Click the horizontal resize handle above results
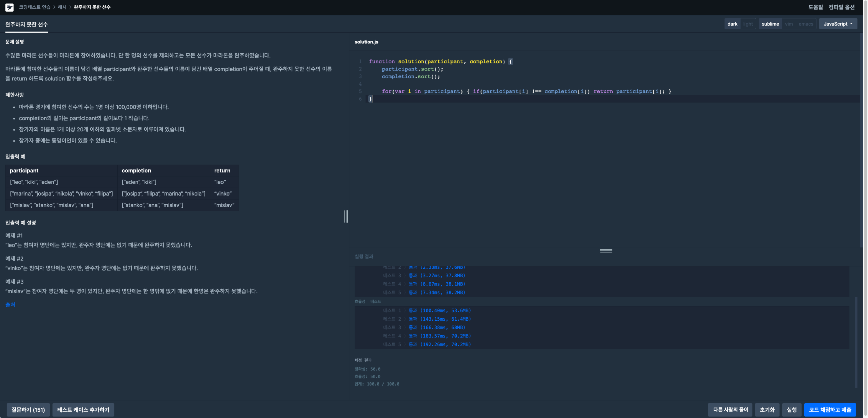The width and height of the screenshot is (868, 418). 606,250
